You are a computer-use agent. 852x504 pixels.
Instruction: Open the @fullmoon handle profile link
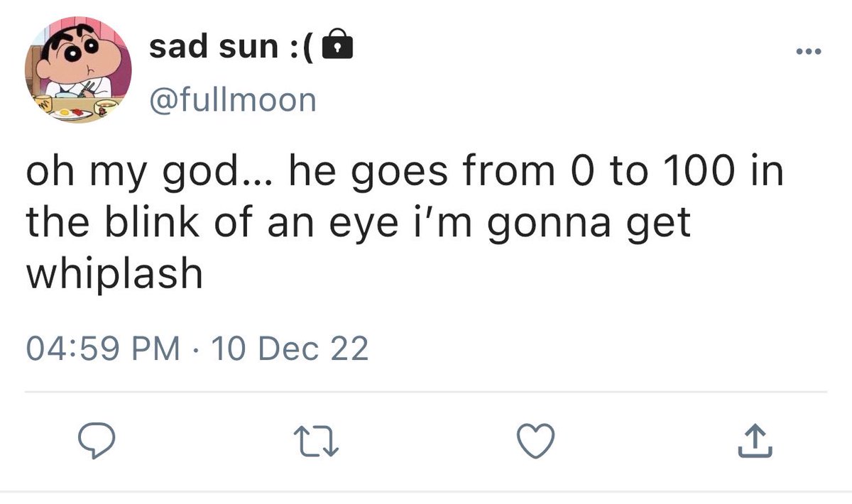point(232,99)
